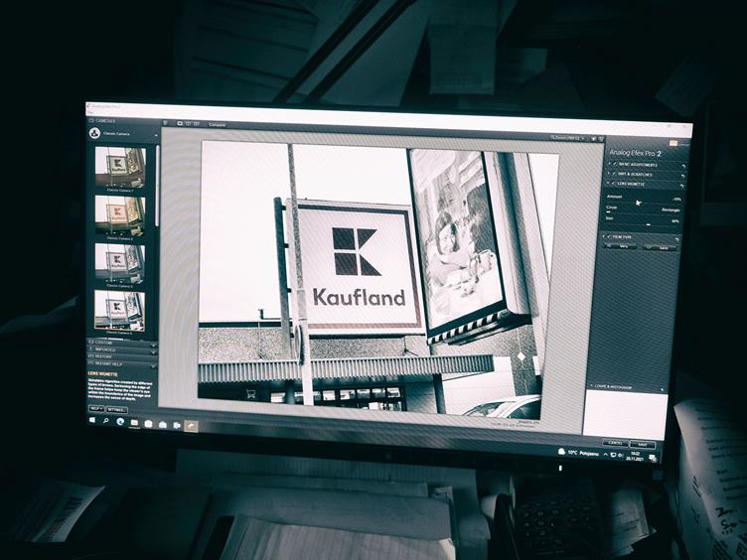Screen dimensions: 747x560
Task: Click the Save button under Film Type
Action: click(x=661, y=247)
